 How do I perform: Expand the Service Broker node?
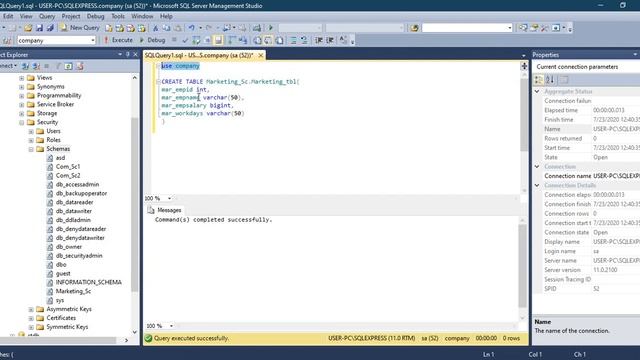click(x=22, y=104)
